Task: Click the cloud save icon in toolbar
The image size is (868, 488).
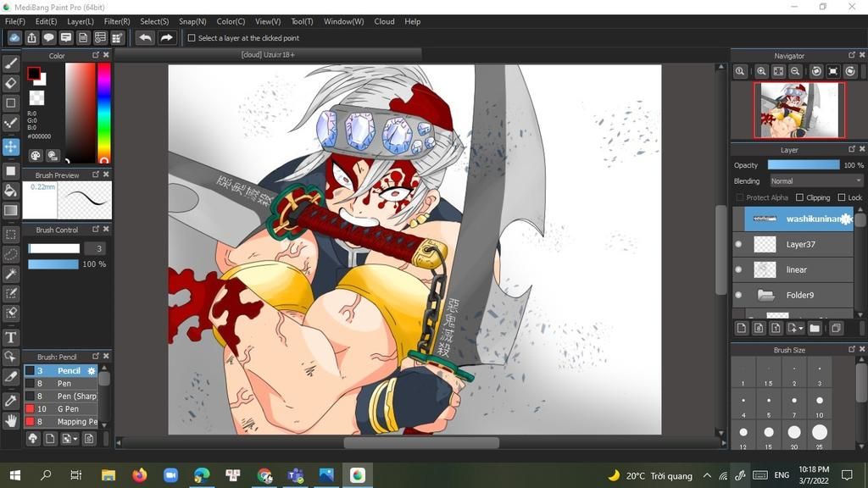Action: point(14,37)
